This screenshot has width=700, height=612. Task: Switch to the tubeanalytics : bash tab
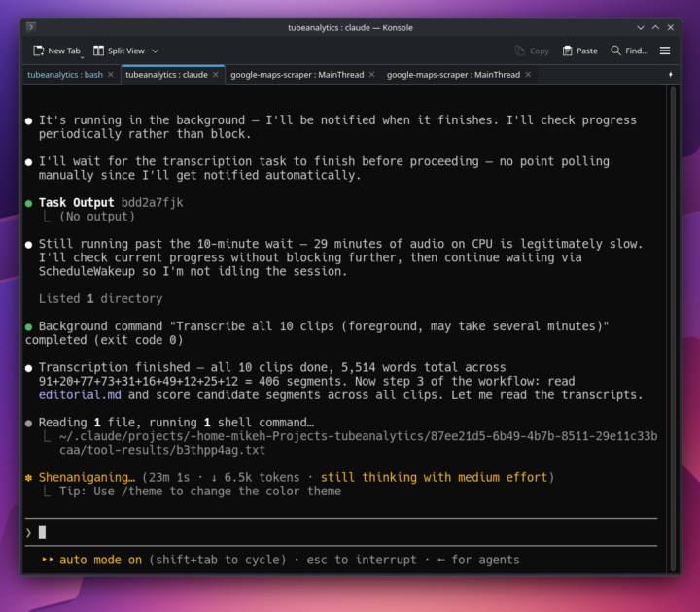[65, 75]
